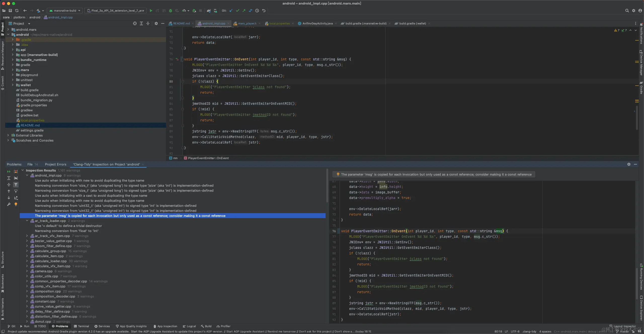Toggle Bookmarks side panel

[x=3, y=283]
